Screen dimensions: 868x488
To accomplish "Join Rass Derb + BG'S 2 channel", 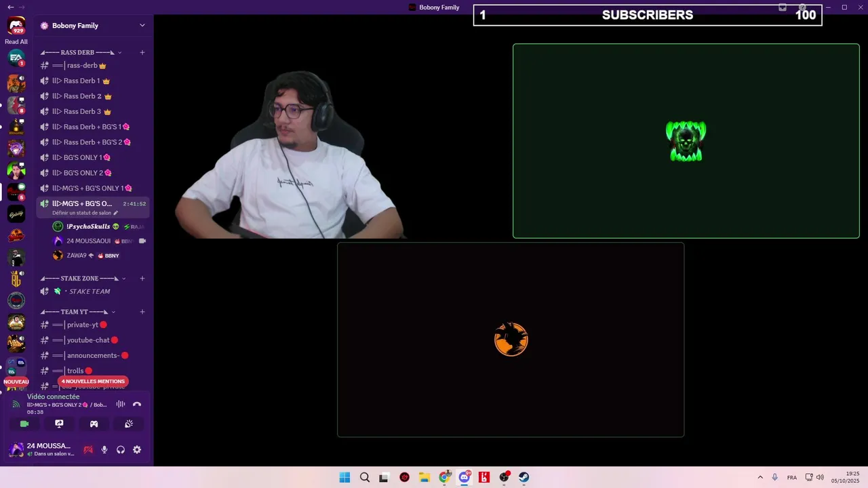I will tap(94, 142).
